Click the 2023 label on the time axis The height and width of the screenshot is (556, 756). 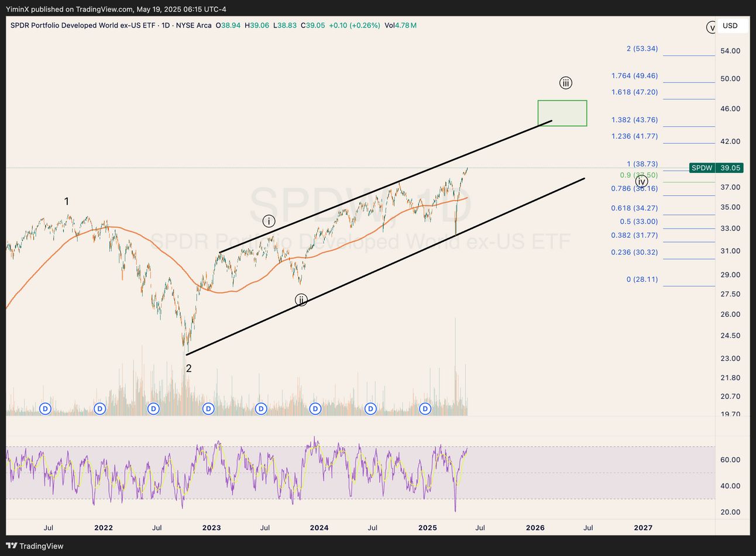tap(212, 528)
